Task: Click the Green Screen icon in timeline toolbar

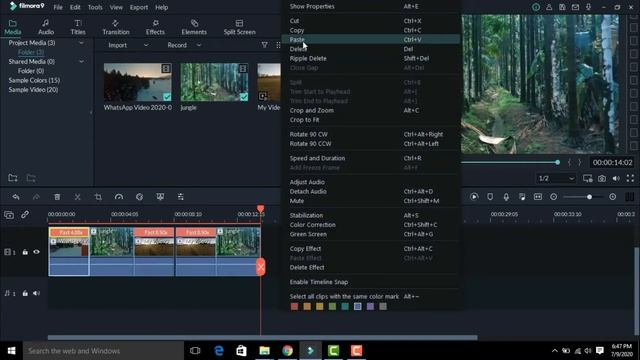Action: [x=160, y=197]
